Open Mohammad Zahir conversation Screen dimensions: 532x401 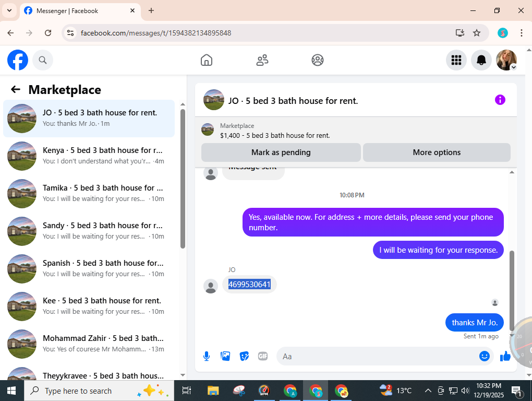tap(89, 344)
